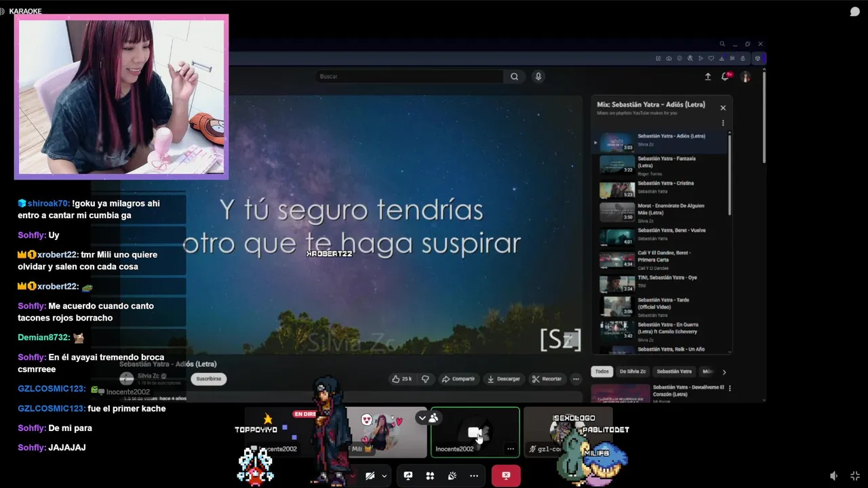This screenshot has height=488, width=868.
Task: Select the gzl-cosmic participant tile
Action: 567,432
